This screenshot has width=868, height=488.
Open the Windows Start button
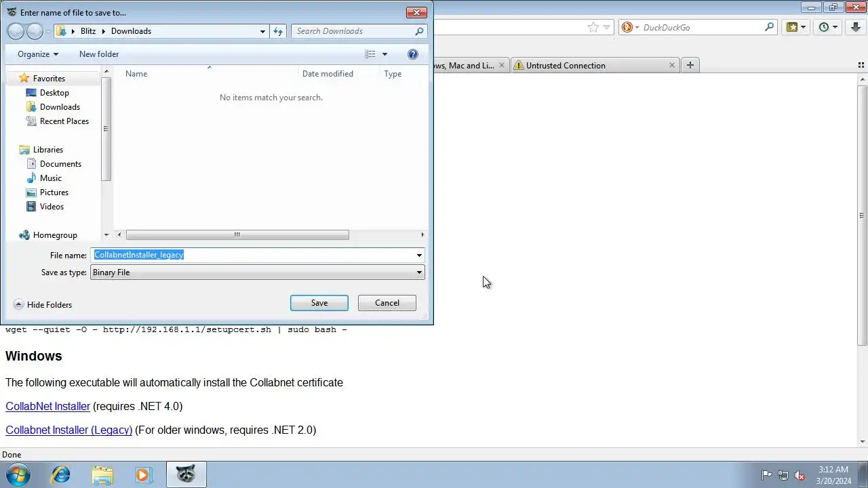pos(18,474)
